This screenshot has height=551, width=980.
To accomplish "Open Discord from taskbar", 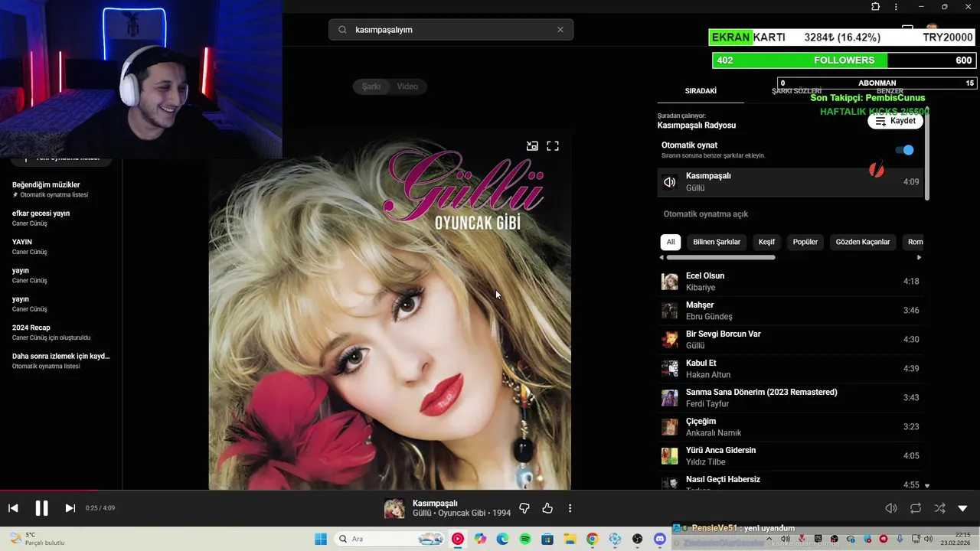I will (660, 540).
